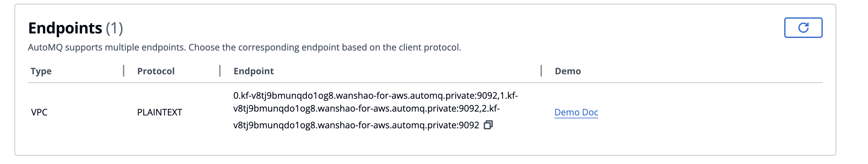868x164 pixels.
Task: Click the divider between Type and Protocol columns
Action: (124, 71)
